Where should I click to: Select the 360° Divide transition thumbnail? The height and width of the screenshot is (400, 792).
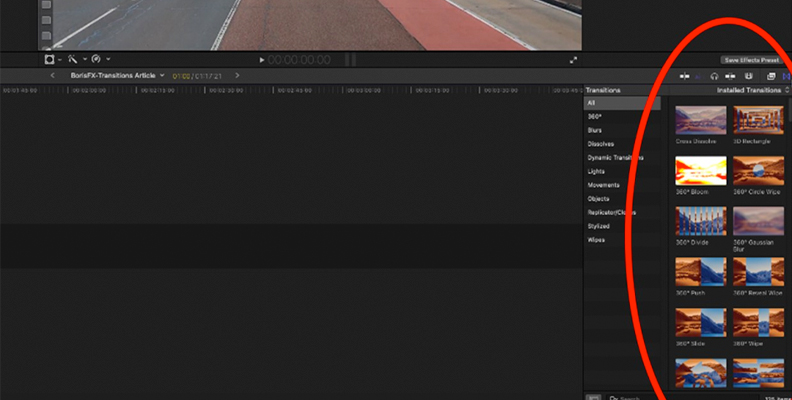click(x=701, y=221)
